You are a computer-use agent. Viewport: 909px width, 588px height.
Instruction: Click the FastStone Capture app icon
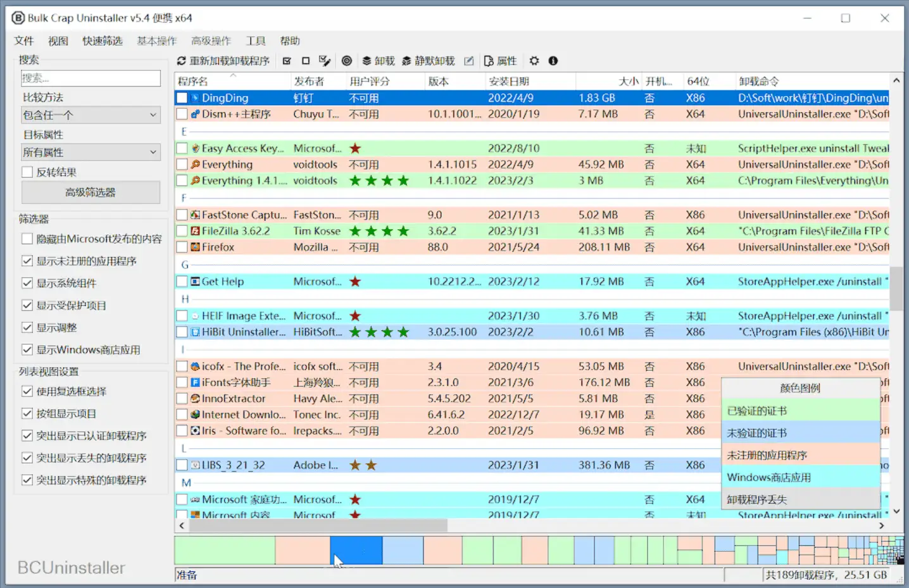(196, 215)
